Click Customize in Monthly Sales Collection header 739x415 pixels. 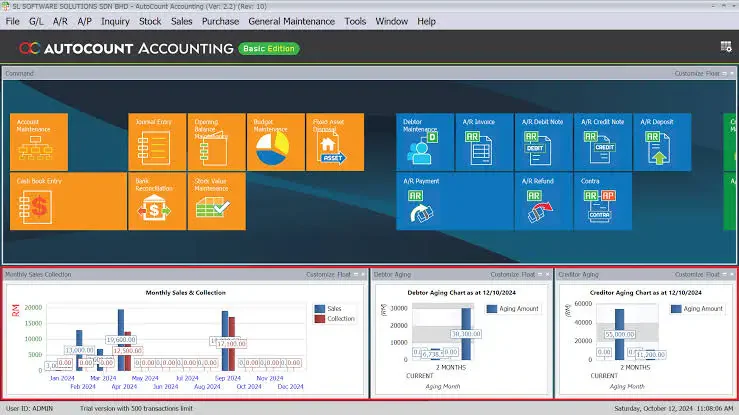[320, 274]
